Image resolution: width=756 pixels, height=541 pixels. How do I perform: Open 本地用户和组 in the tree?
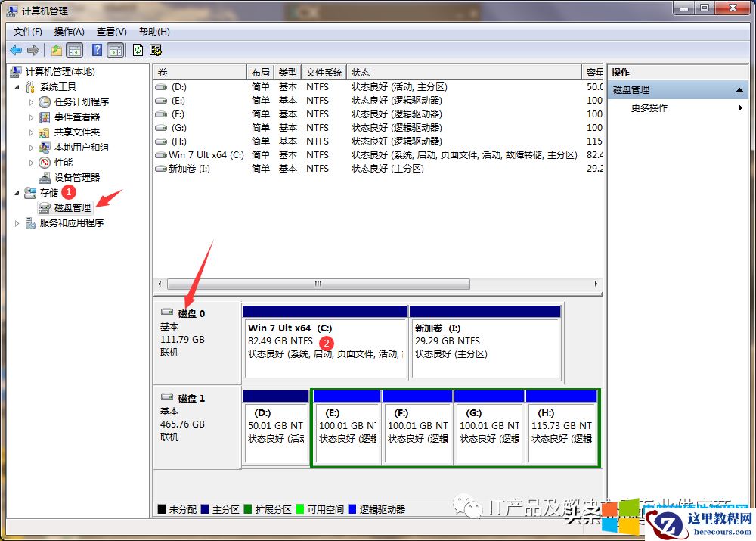82,148
